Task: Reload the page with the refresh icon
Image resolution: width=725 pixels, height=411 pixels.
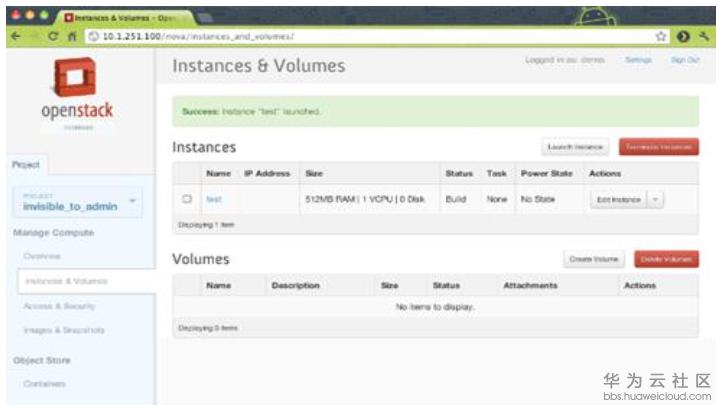Action: click(53, 36)
